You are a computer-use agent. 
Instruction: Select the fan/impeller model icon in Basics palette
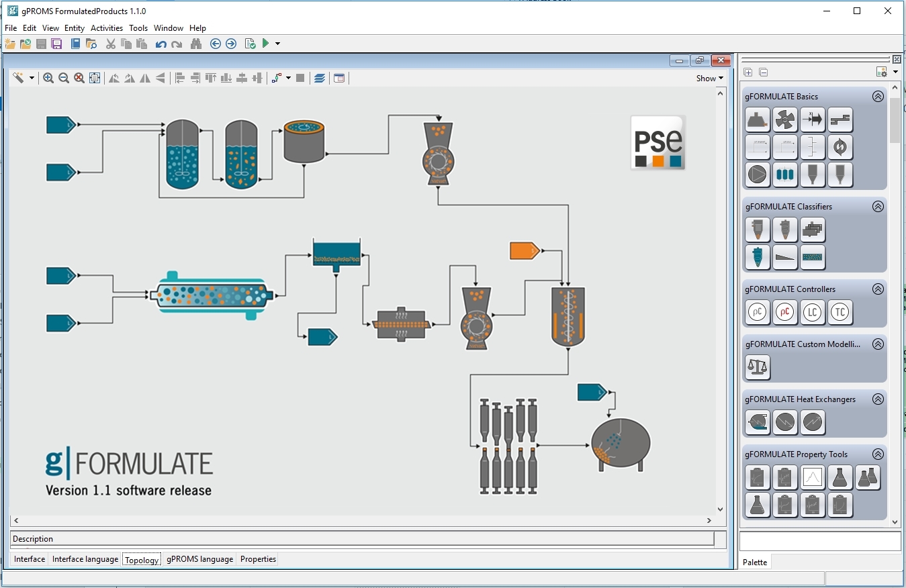click(x=785, y=119)
